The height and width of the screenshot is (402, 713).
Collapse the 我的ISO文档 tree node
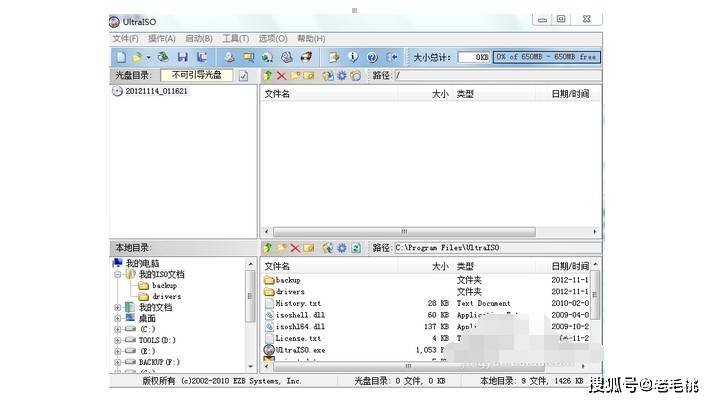118,275
